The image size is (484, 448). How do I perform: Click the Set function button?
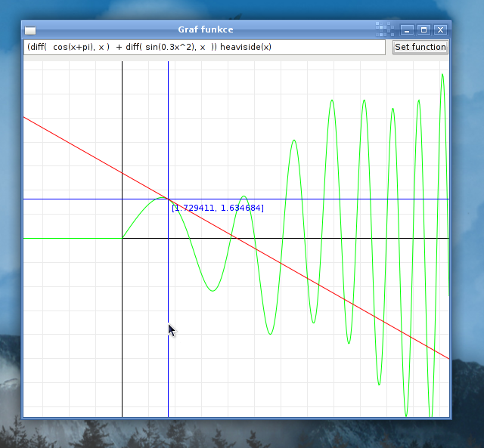420,47
